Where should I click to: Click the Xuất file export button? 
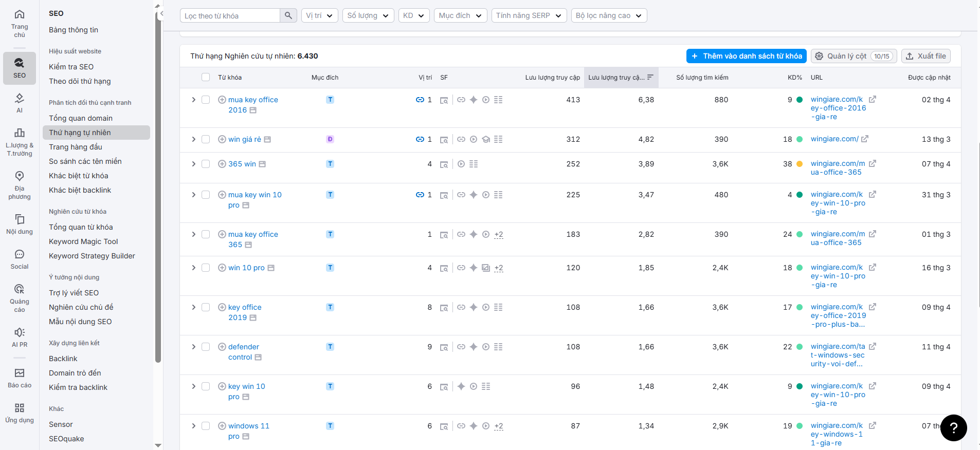925,56
